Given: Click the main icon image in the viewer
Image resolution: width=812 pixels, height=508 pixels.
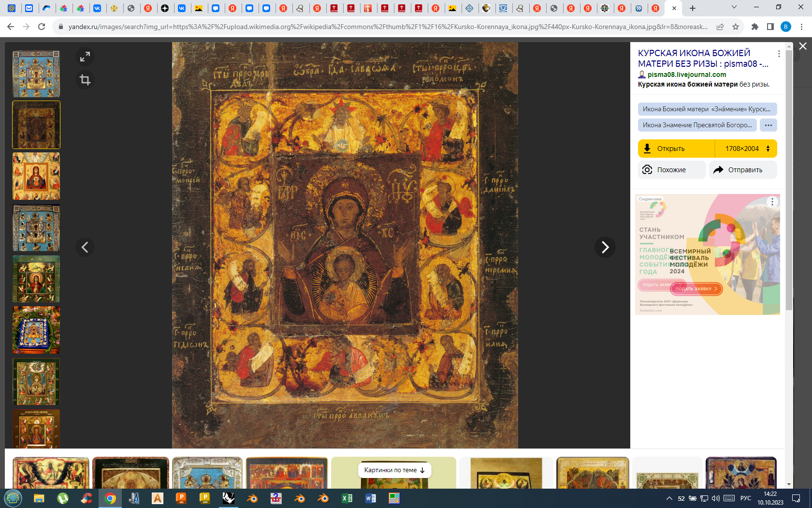Looking at the screenshot, I should pos(345,245).
